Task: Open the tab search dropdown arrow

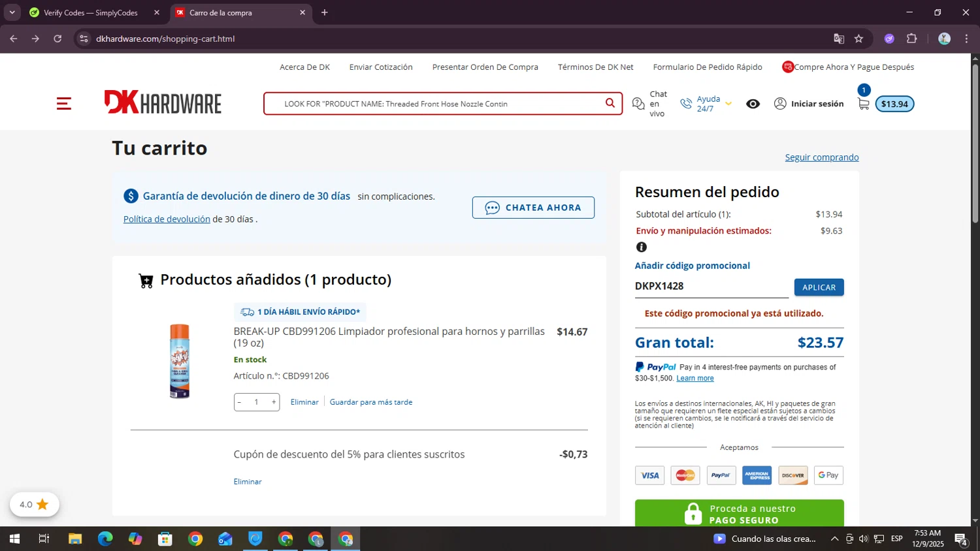Action: click(12, 12)
